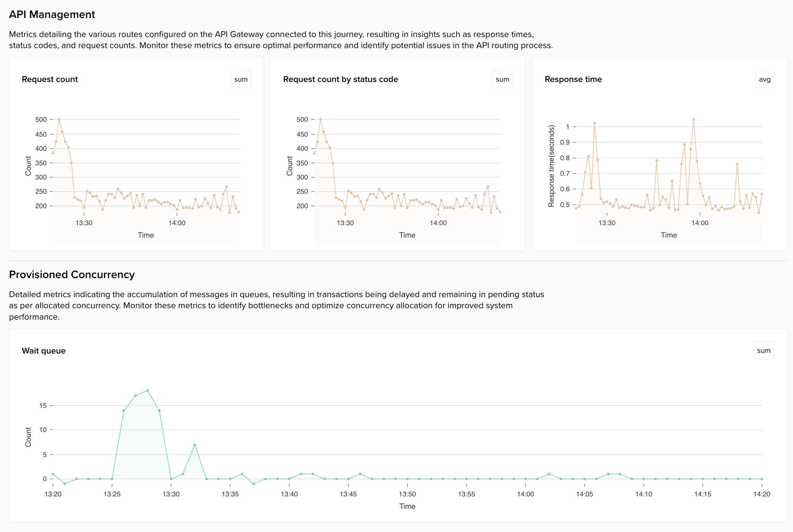
Task: Click last Wait queue data point at 14:20
Action: (x=762, y=479)
